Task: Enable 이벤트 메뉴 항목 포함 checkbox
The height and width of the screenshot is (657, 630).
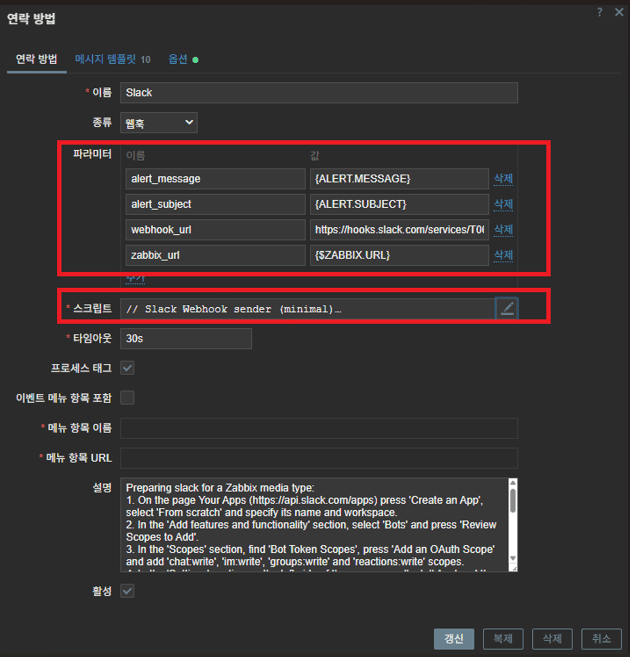Action: (127, 398)
